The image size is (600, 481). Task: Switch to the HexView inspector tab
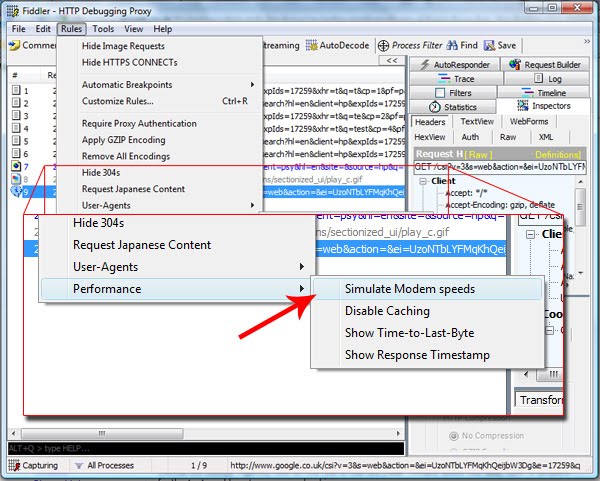pyautogui.click(x=430, y=137)
